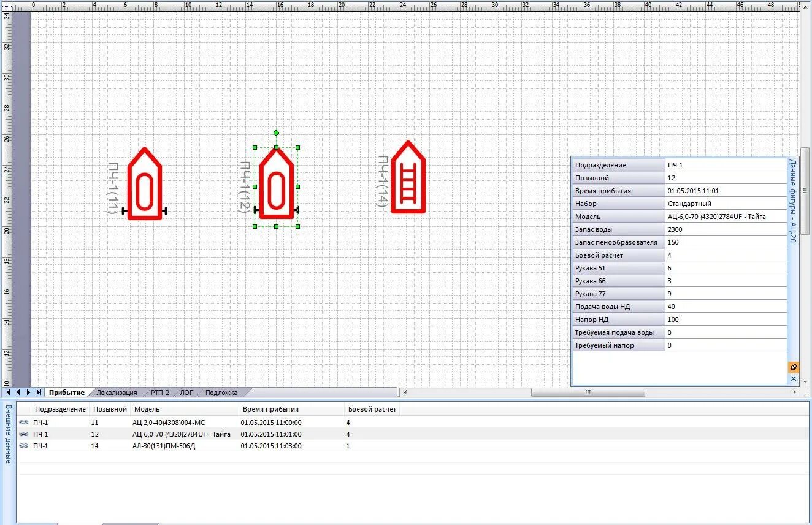
Task: Edit the Боевой расчет value in shape data
Action: click(726, 255)
